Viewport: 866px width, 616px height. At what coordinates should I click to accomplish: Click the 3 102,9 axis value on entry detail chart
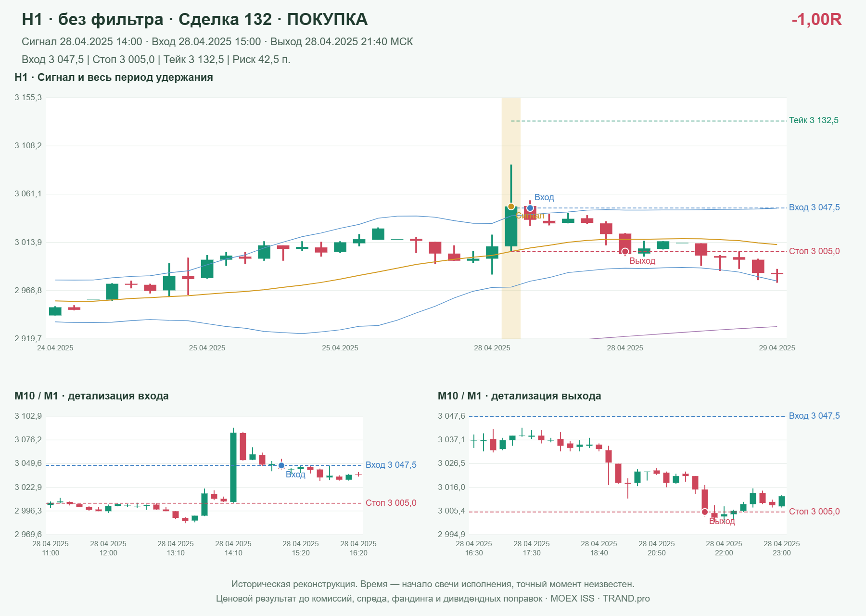pyautogui.click(x=28, y=416)
